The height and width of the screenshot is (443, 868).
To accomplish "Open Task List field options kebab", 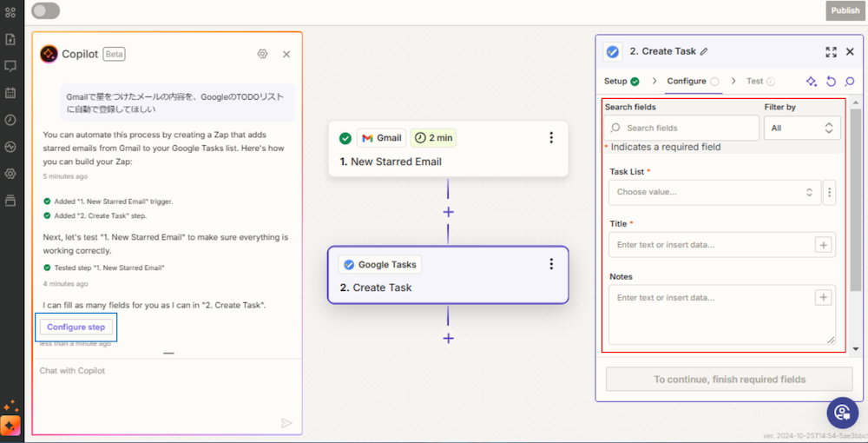I will (x=829, y=192).
